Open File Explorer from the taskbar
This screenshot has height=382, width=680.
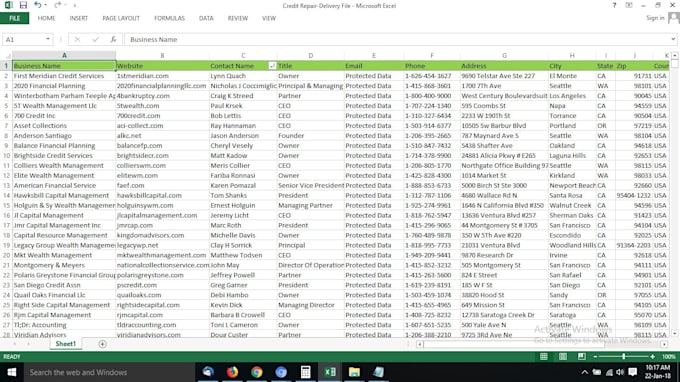[x=354, y=372]
